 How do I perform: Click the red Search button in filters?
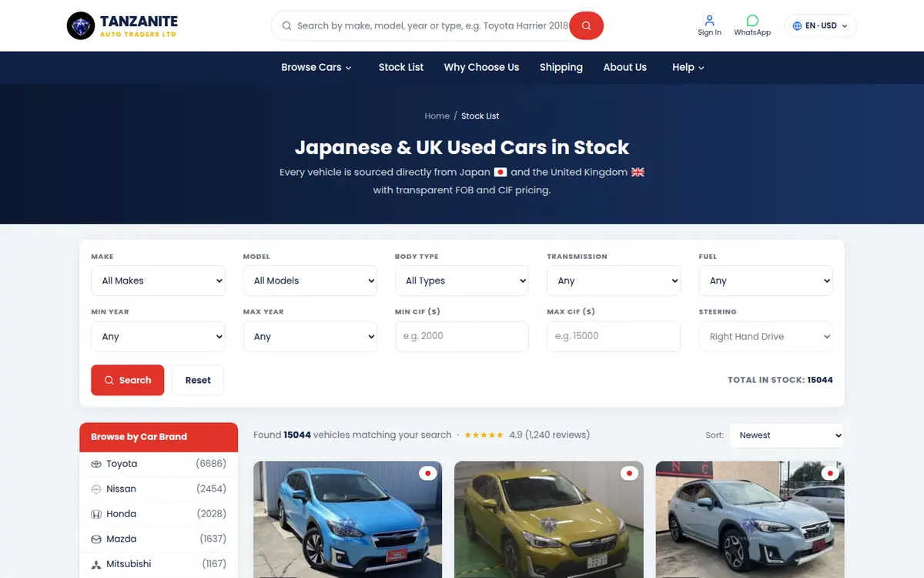coord(128,380)
